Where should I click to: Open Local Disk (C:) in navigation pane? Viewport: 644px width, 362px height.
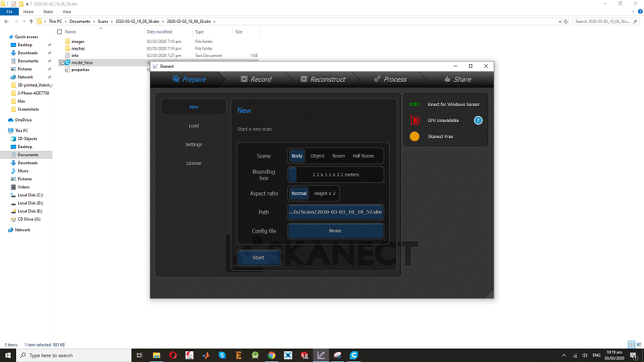click(30, 195)
